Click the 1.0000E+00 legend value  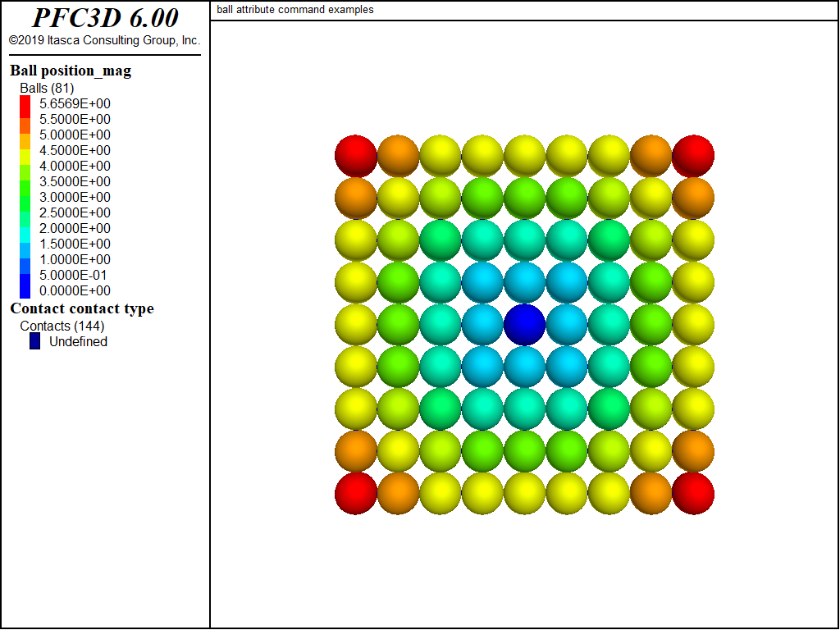point(75,259)
